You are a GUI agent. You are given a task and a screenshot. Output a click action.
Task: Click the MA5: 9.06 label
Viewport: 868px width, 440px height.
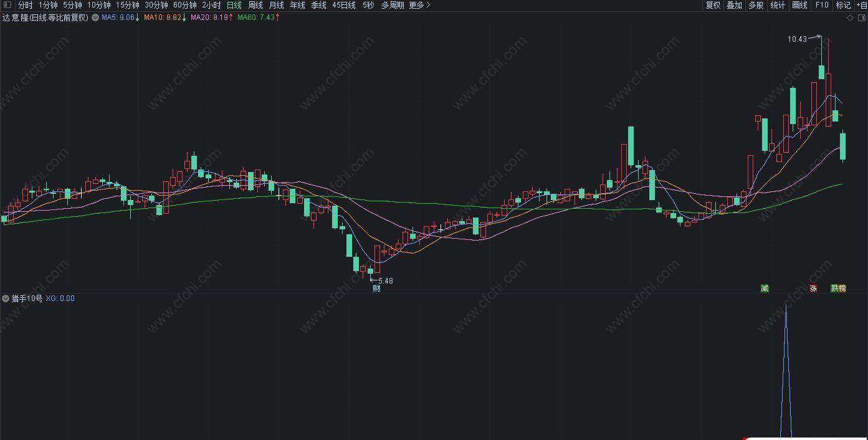point(120,17)
